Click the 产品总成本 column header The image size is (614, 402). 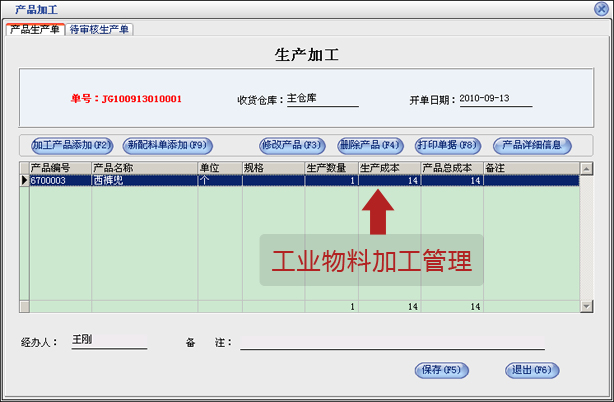pyautogui.click(x=451, y=168)
